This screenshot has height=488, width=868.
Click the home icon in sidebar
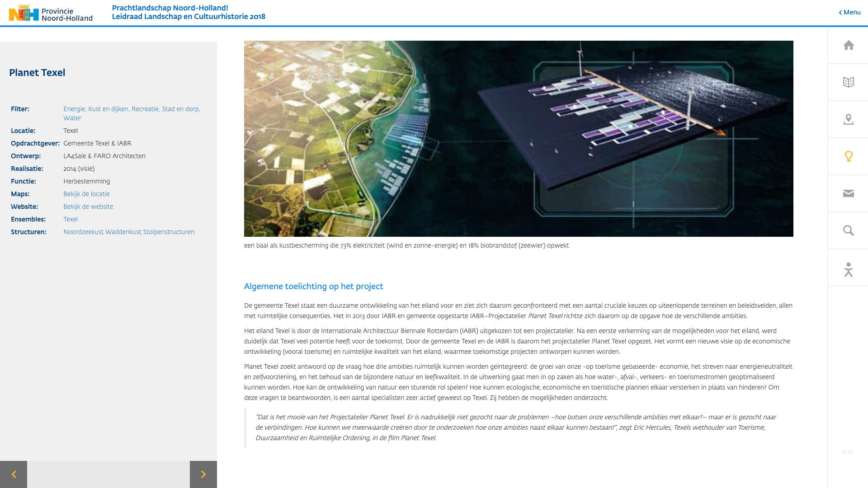pyautogui.click(x=848, y=45)
